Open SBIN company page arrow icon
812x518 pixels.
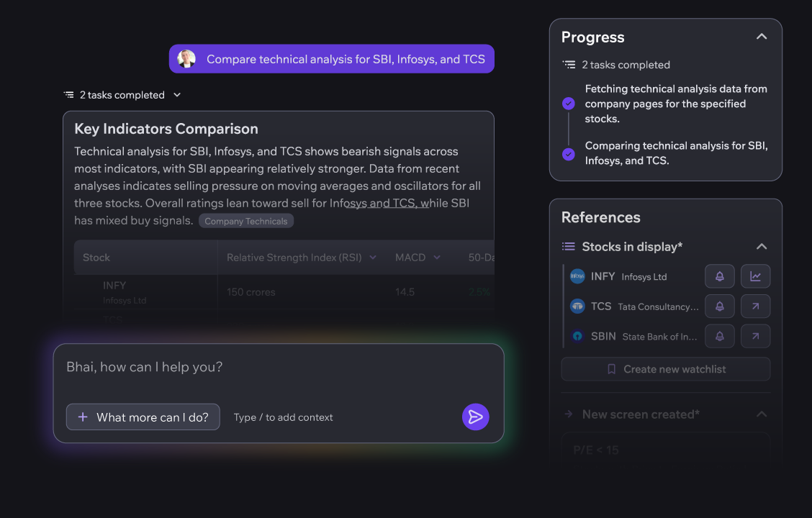pos(755,336)
